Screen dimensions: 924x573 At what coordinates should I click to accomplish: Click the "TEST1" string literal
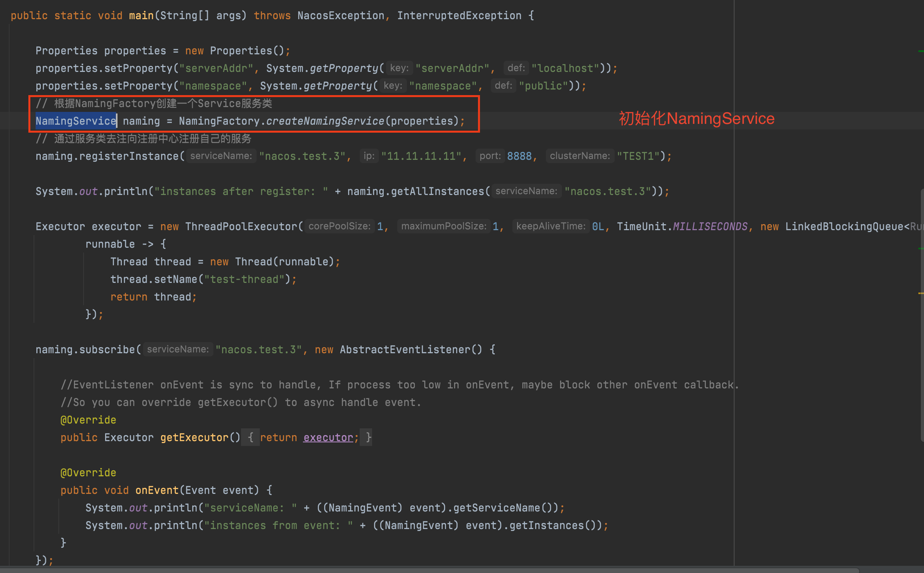point(638,156)
